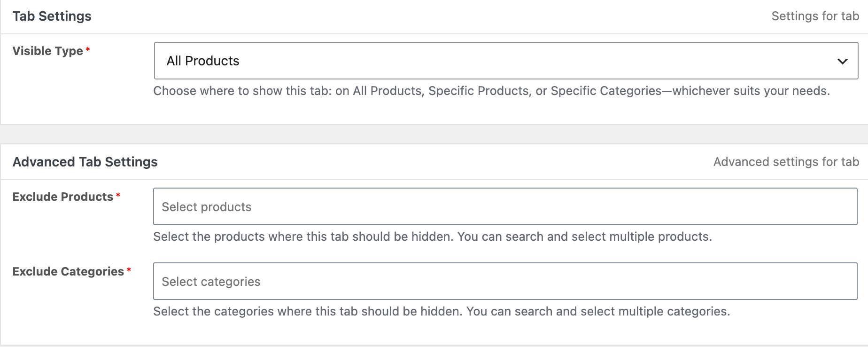Click the red asterisk beside Exclude Products

[x=118, y=195]
